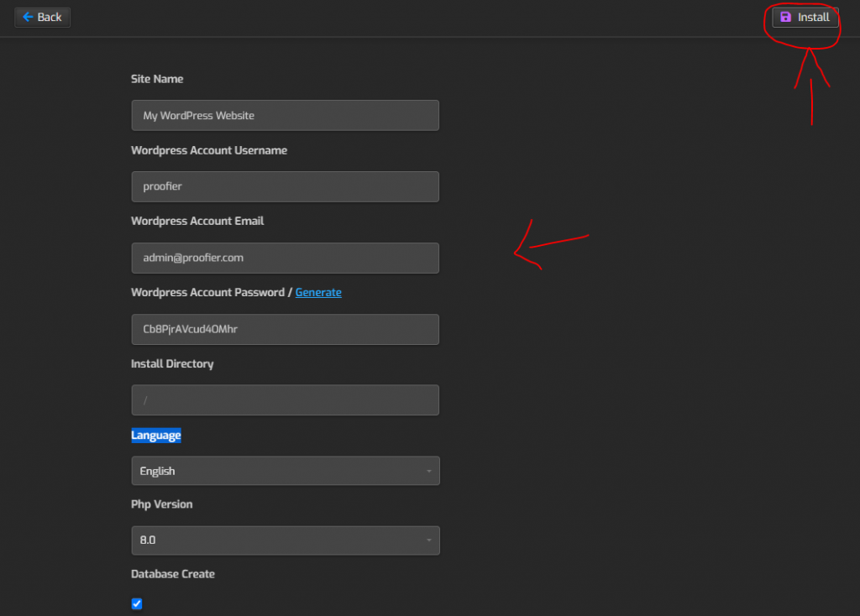Uncheck the Database Create checkbox

pos(137,603)
